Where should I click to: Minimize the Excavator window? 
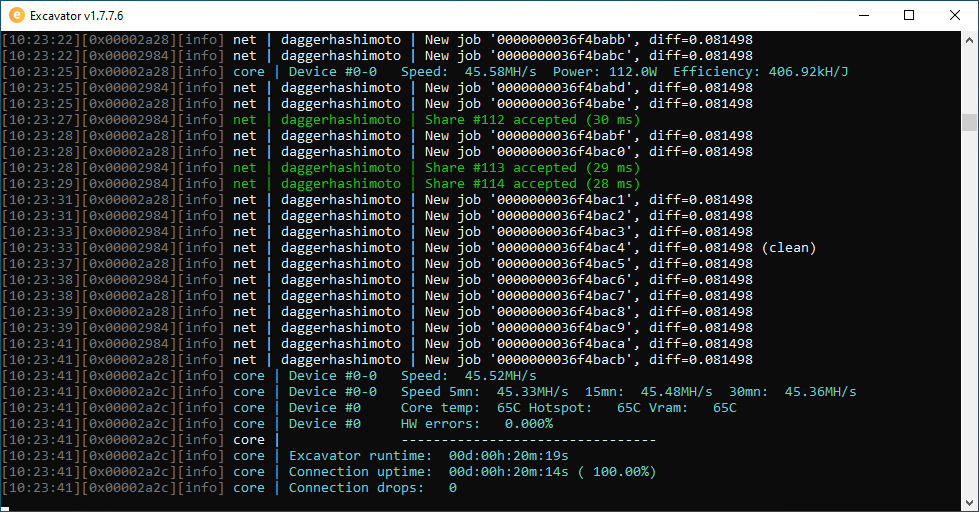(x=862, y=16)
